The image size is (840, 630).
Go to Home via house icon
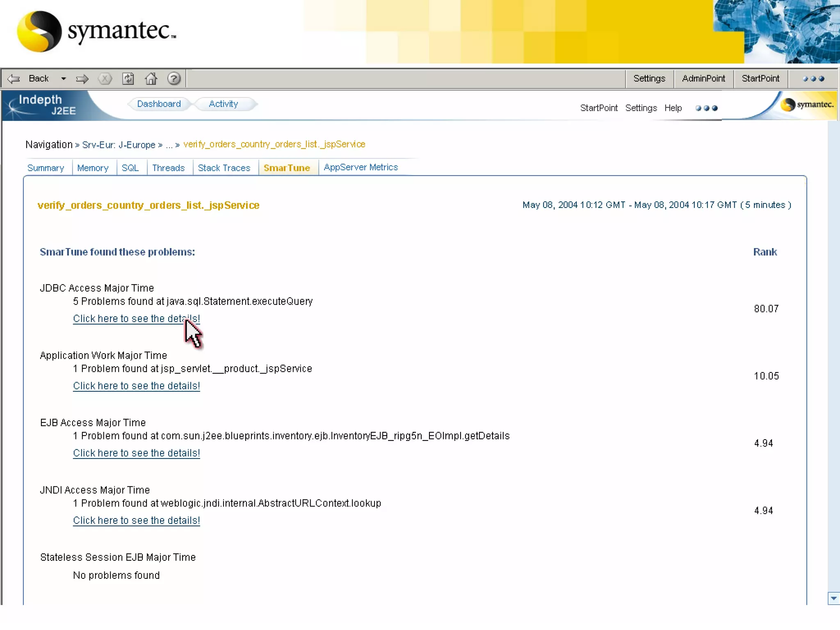pos(151,79)
